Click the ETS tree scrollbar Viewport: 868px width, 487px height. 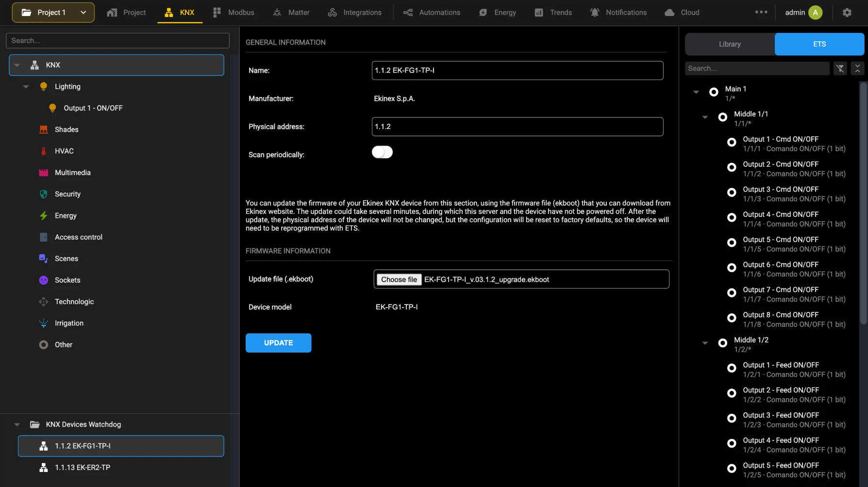[x=863, y=203]
